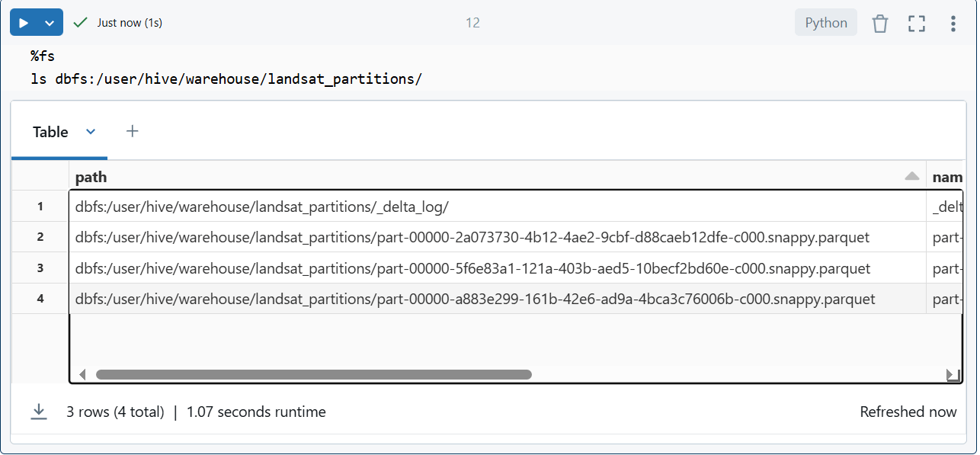
Task: Run the cell with the play button
Action: pyautogui.click(x=24, y=23)
